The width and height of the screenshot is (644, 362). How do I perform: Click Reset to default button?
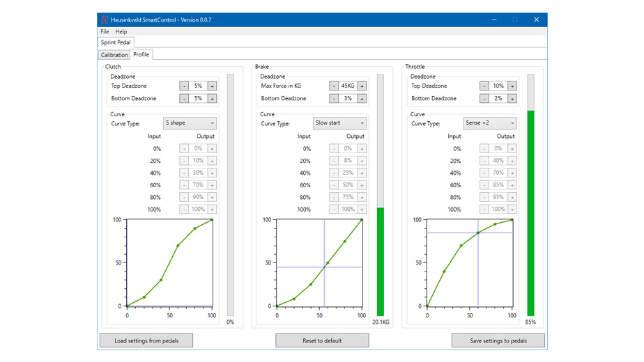pos(322,340)
